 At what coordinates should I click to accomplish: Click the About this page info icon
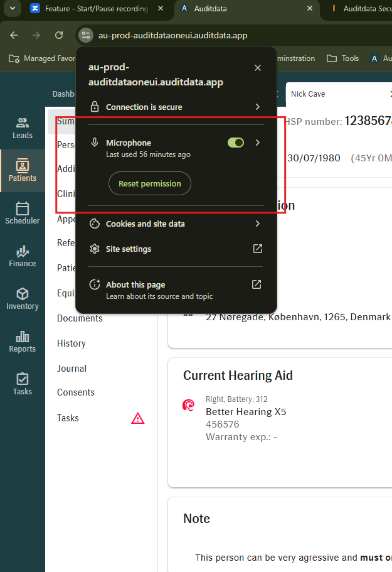[95, 284]
